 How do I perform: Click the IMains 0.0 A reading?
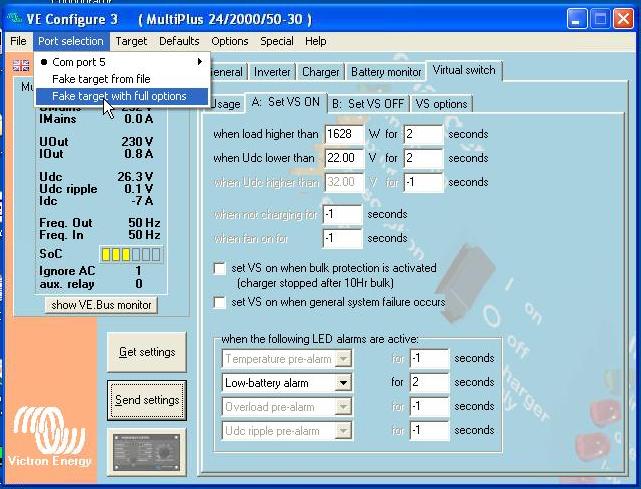point(139,119)
